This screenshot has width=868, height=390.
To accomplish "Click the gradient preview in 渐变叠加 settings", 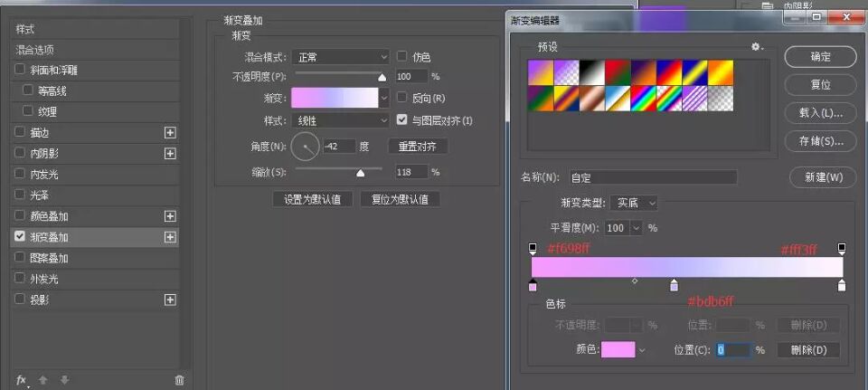I will (335, 98).
